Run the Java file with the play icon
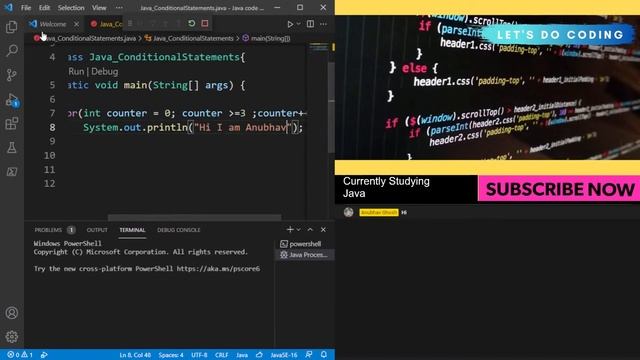Image resolution: width=640 pixels, height=360 pixels. tap(290, 24)
